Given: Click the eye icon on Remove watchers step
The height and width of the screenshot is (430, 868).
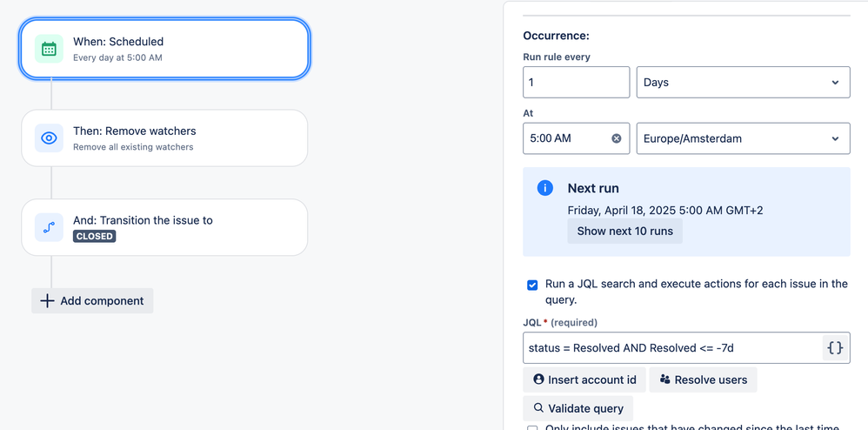Looking at the screenshot, I should 49,138.
